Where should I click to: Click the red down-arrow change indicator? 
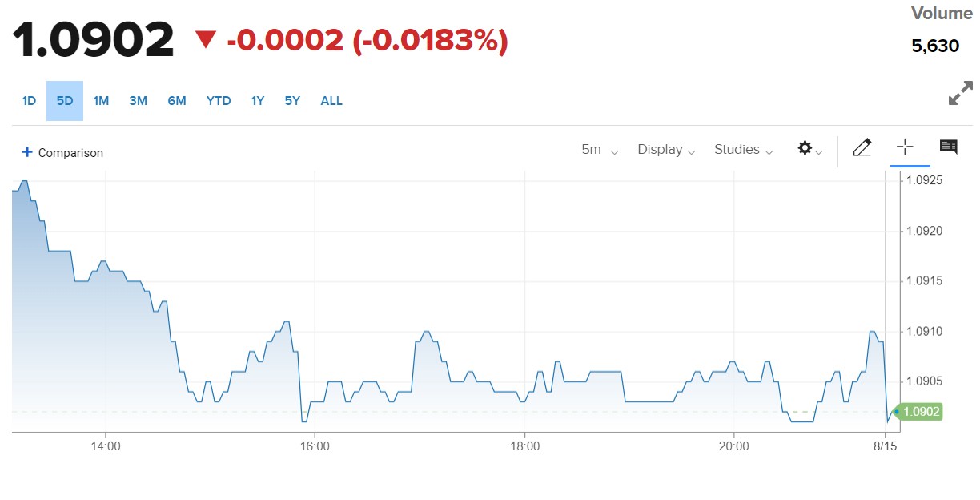pyautogui.click(x=206, y=39)
